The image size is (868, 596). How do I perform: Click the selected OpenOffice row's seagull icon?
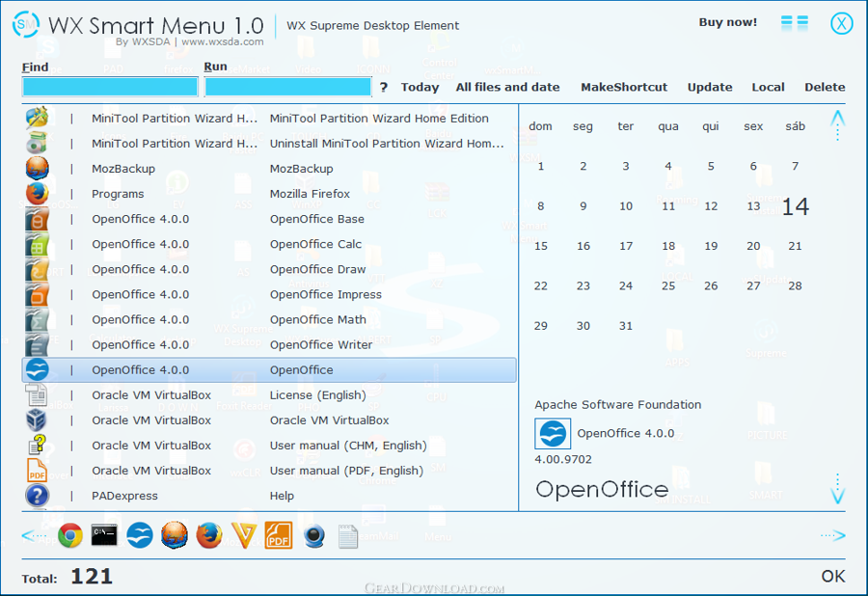pyautogui.click(x=37, y=369)
